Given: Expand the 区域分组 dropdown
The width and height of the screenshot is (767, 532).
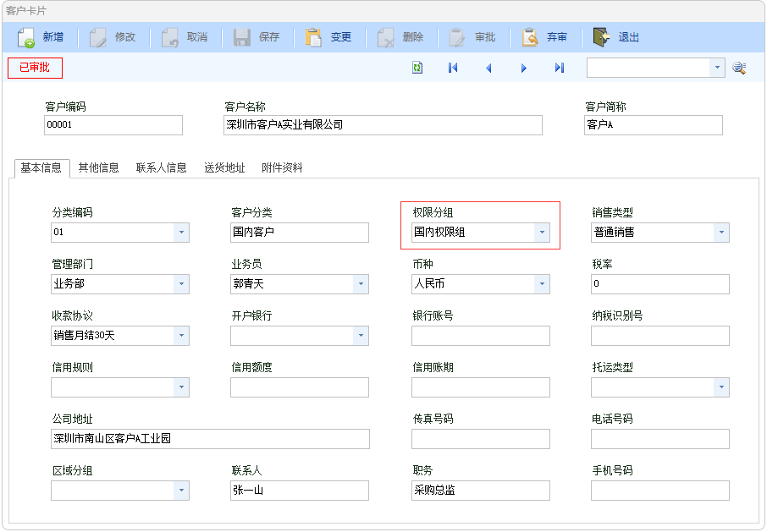Looking at the screenshot, I should (181, 491).
